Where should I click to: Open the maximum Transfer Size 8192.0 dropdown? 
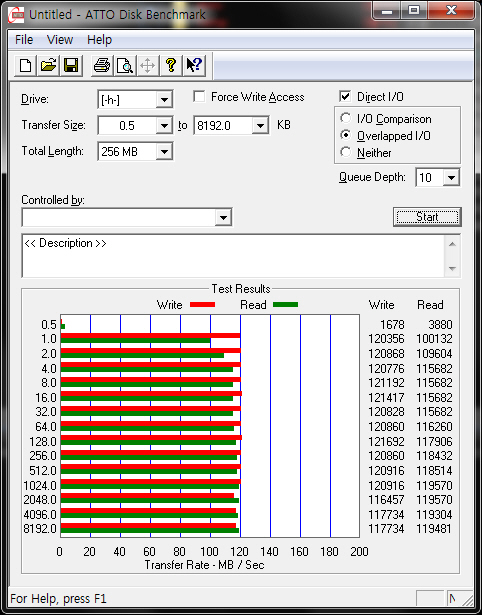click(x=260, y=126)
